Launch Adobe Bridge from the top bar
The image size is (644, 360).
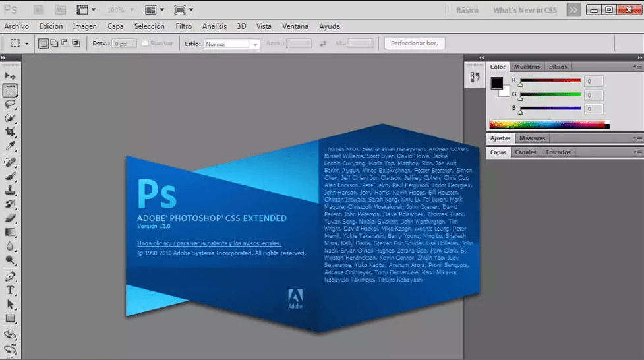click(x=39, y=9)
